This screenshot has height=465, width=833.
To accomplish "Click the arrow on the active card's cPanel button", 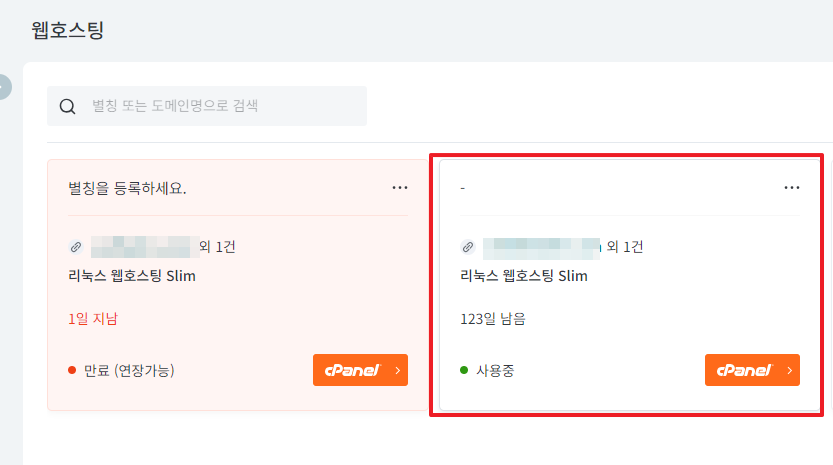I will click(789, 370).
